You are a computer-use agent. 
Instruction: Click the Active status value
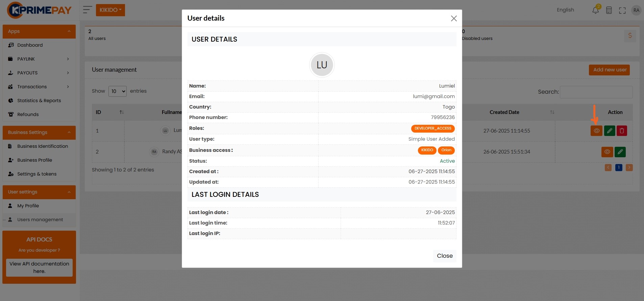click(447, 161)
